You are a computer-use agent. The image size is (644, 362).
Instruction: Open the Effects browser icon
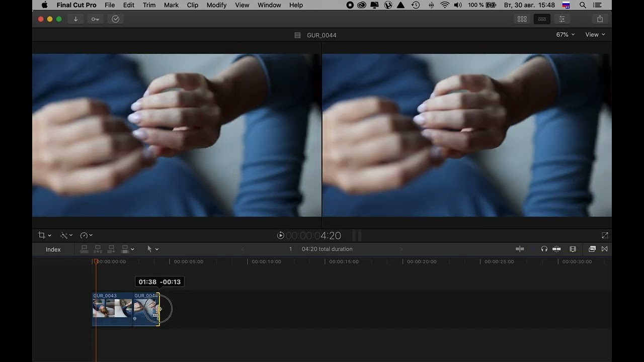[592, 249]
